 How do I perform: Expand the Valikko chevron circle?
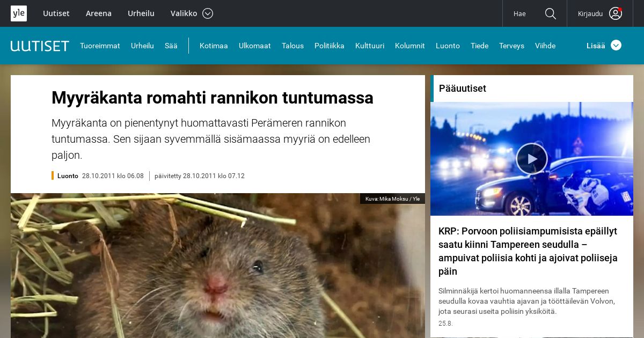point(208,13)
